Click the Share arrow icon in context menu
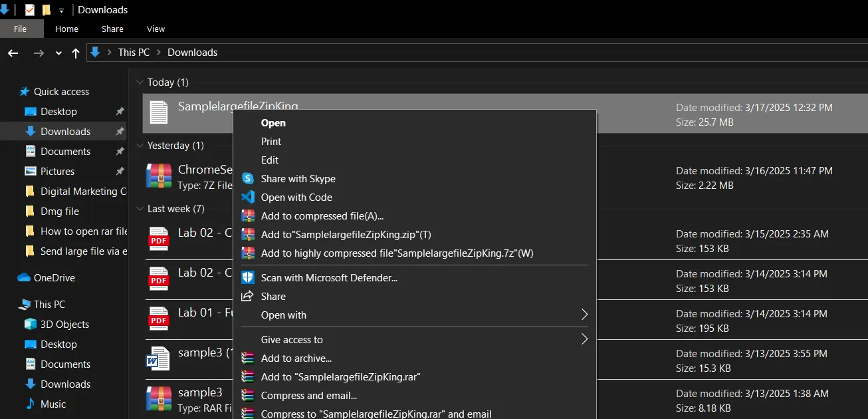868x419 pixels. [x=248, y=296]
